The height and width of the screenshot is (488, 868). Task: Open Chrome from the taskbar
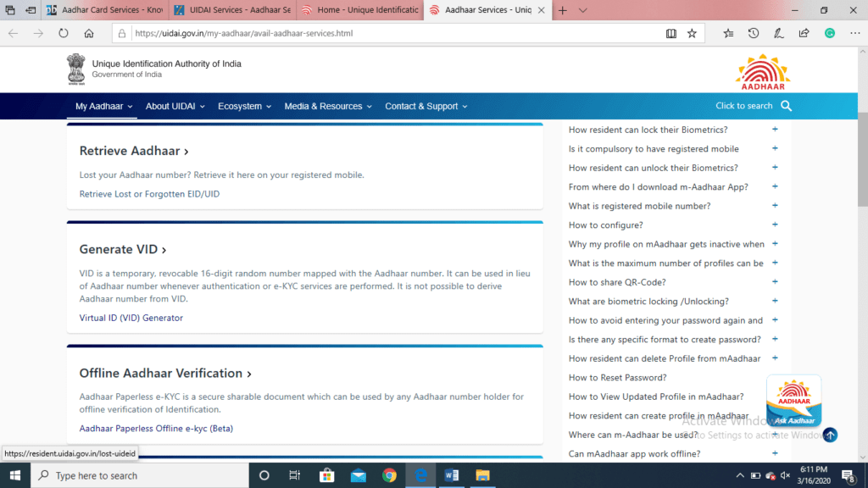pos(389,475)
